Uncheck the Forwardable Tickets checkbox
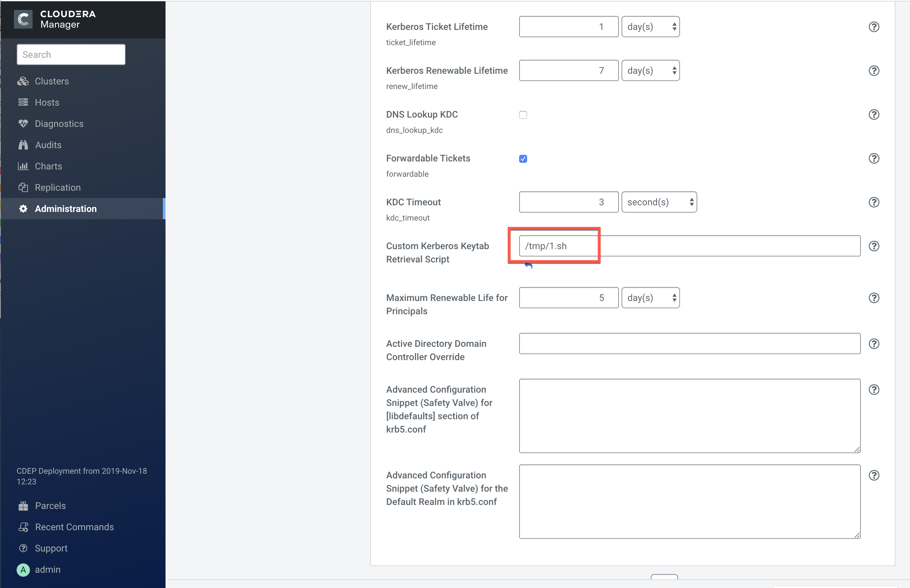Viewport: 910px width, 588px height. (523, 159)
